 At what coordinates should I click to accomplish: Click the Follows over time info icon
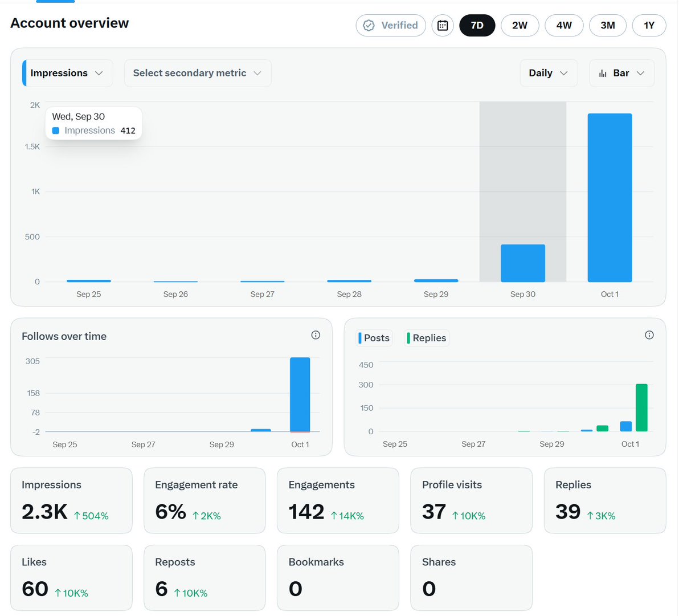tap(316, 335)
